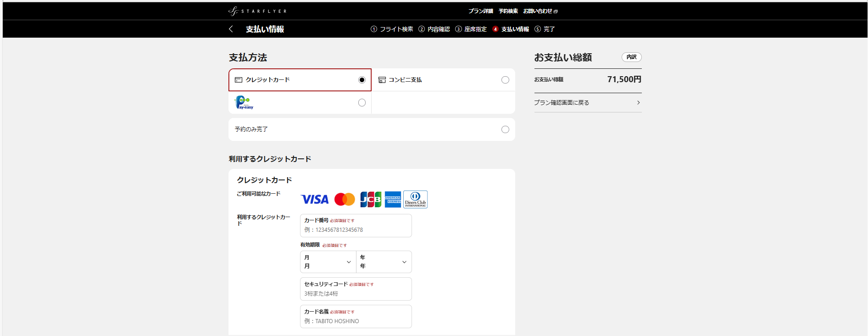Image resolution: width=868 pixels, height=336 pixels.
Task: Go back via プラン確認画面に戻る link
Action: tap(587, 103)
